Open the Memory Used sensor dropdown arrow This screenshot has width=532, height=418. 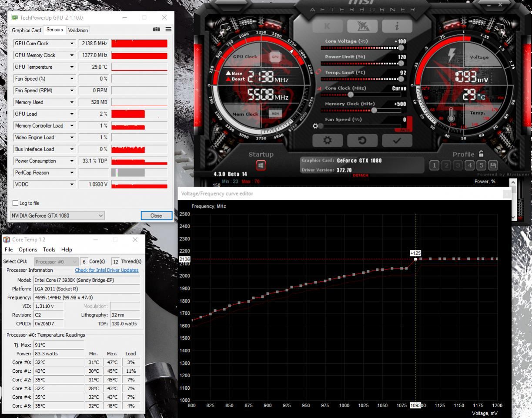tap(72, 102)
